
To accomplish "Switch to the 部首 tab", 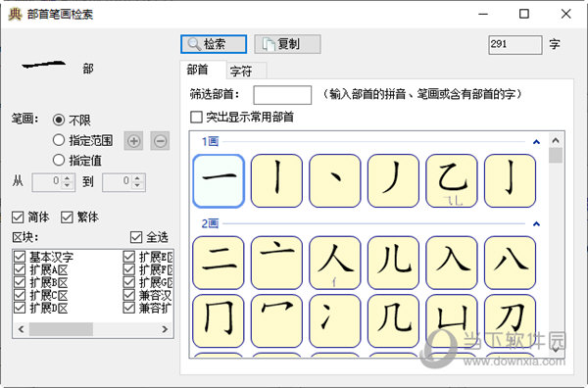I will coord(203,70).
